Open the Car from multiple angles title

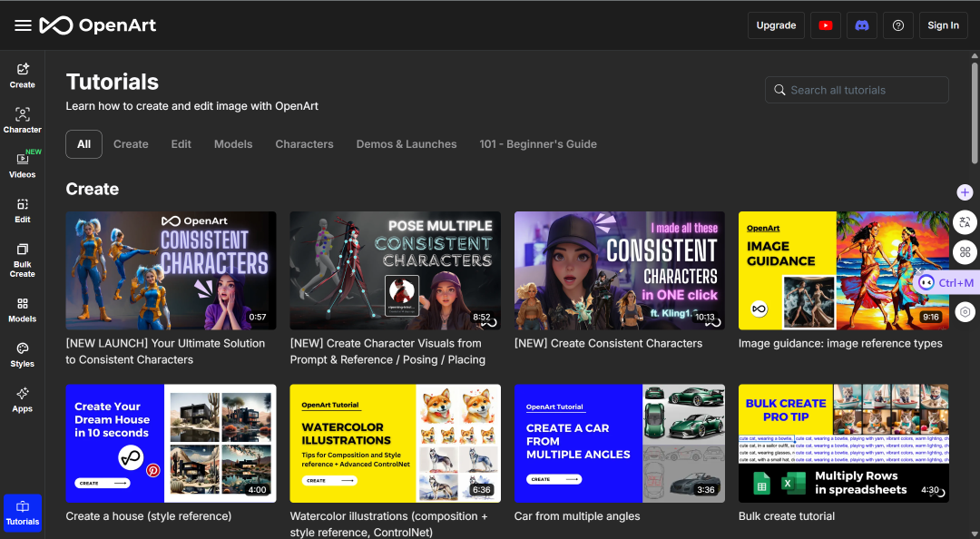577,516
